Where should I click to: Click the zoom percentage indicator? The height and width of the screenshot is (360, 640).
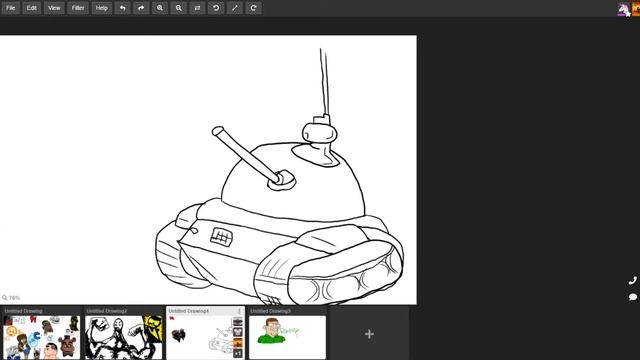point(11,298)
